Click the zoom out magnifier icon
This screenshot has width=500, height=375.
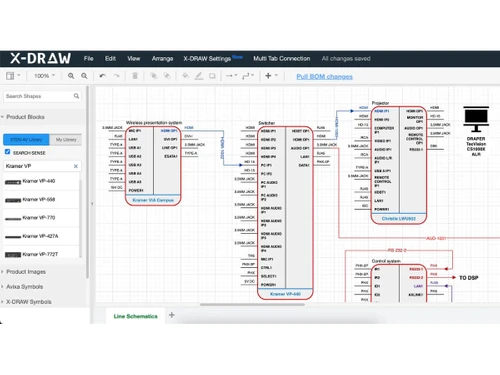[84, 76]
